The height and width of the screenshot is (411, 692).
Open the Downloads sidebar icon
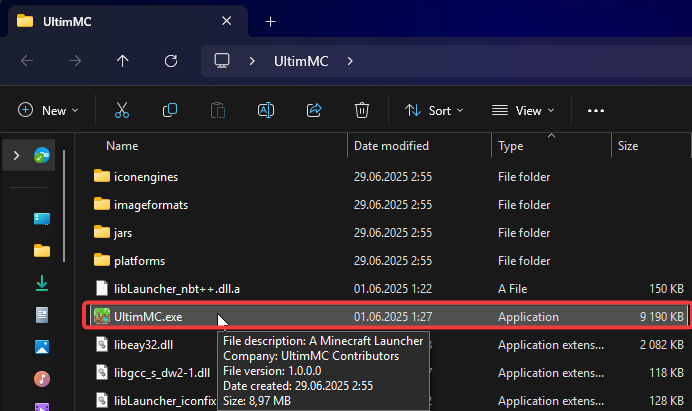(x=42, y=283)
